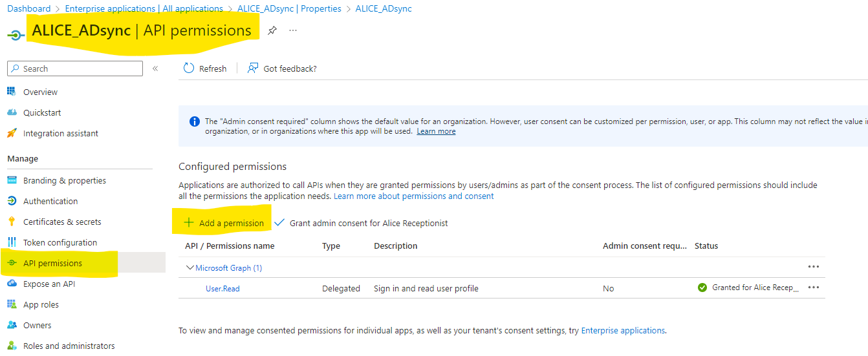Open the Quickstart cloud icon
868x356 pixels.
coord(12,112)
